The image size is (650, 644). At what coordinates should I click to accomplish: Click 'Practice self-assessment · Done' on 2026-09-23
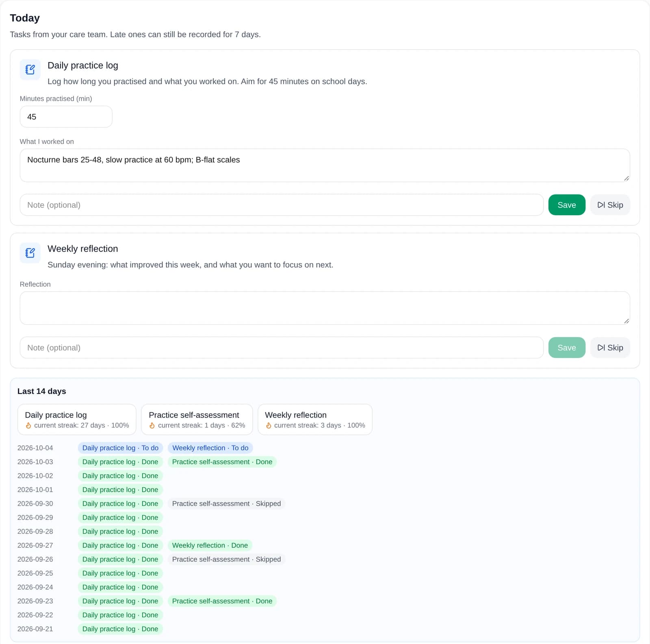[222, 601]
